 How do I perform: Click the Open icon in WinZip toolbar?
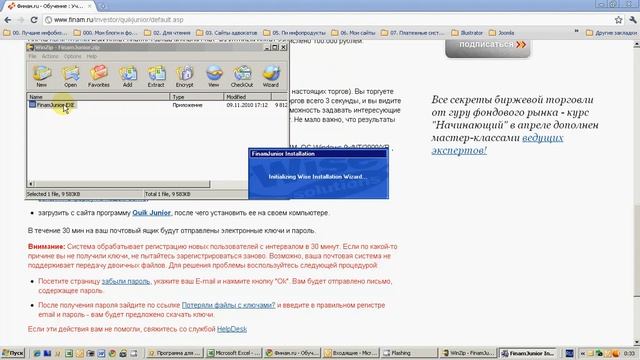(70, 76)
